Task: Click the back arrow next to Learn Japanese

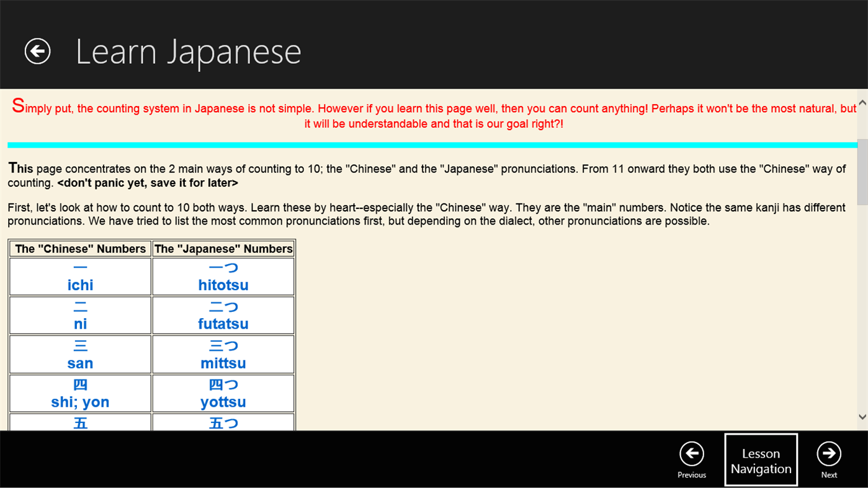Action: (37, 51)
